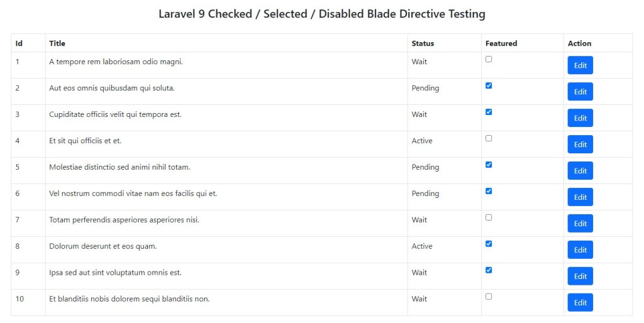This screenshot has height=323, width=644.
Task: Edit 'Totam perferendis' item
Action: [580, 224]
